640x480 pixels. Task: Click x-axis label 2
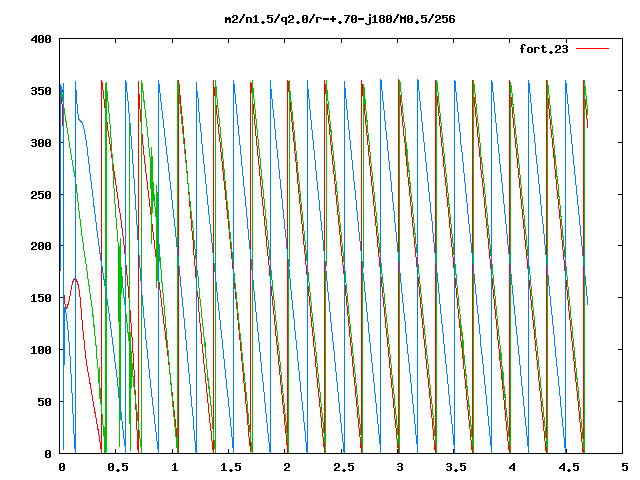pyautogui.click(x=287, y=467)
